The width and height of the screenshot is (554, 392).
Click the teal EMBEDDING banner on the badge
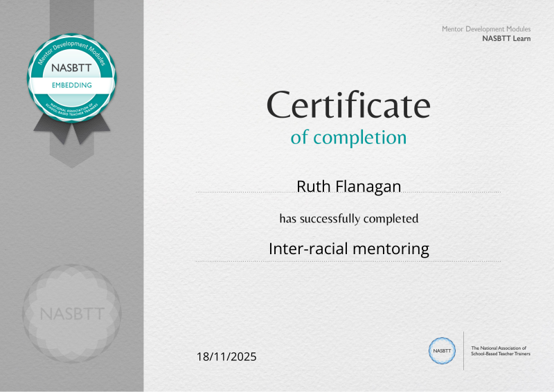coord(72,85)
